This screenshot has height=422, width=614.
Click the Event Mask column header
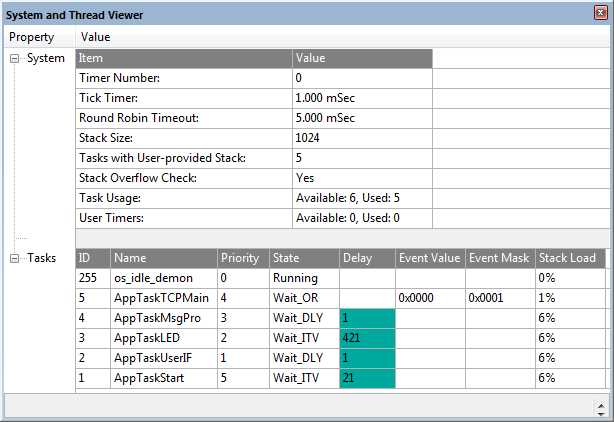pos(500,258)
